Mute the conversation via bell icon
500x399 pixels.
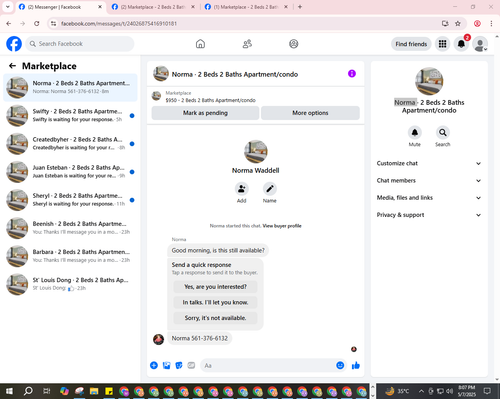click(415, 133)
